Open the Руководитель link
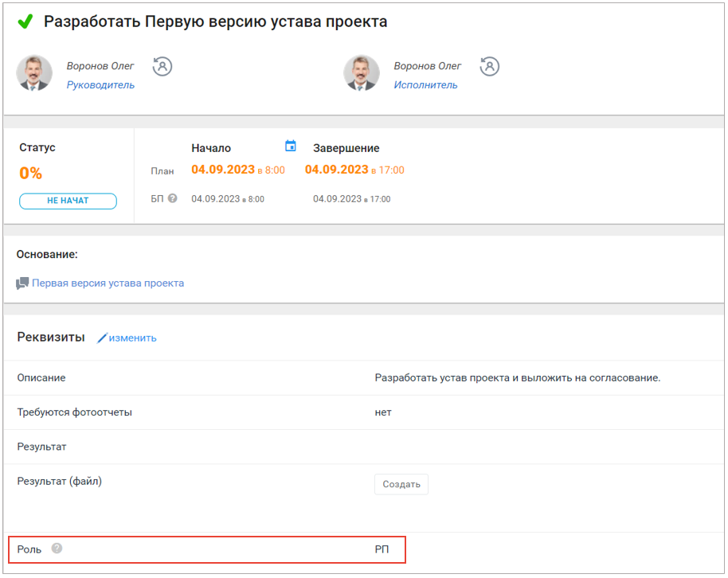The image size is (728, 578). tap(100, 85)
